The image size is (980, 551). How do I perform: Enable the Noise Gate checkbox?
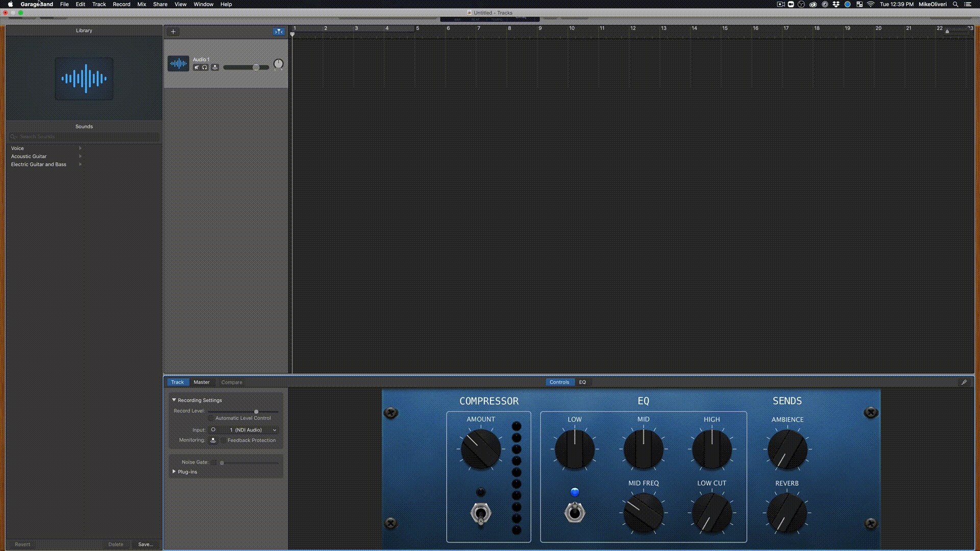click(x=214, y=462)
